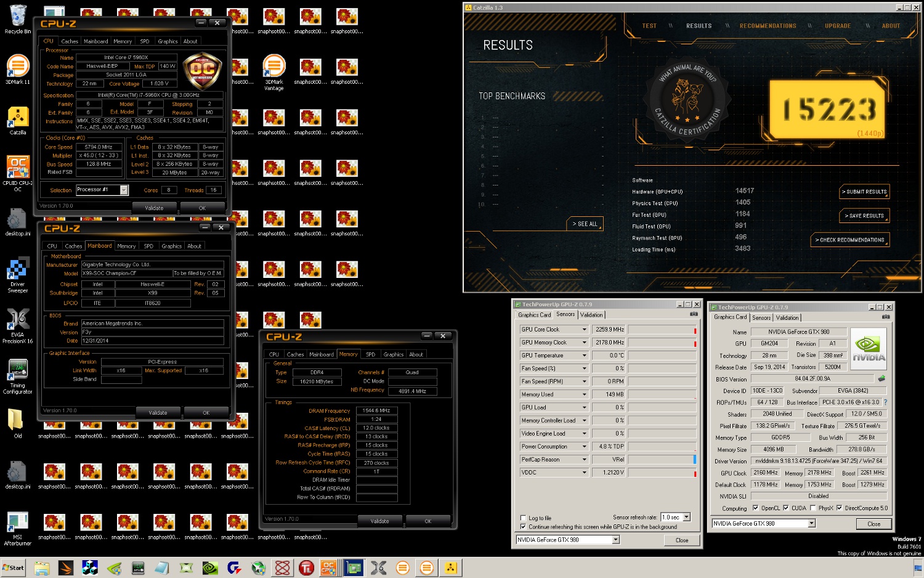Select the CPUID CPU-Z OC desktop icon
Image resolution: width=924 pixels, height=578 pixels.
coord(18,174)
